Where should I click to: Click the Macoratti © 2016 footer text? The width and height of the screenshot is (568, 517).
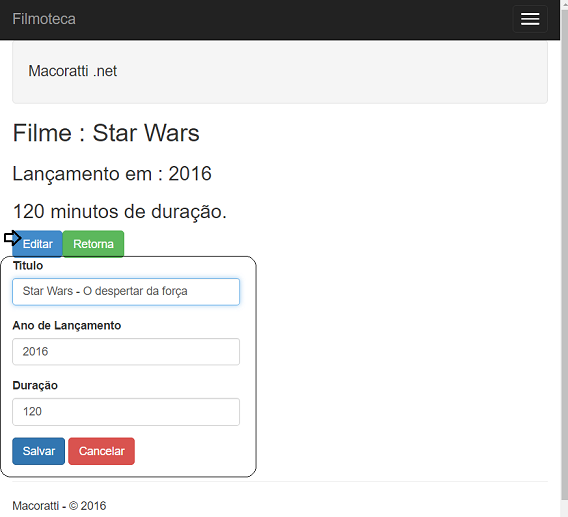coord(59,505)
